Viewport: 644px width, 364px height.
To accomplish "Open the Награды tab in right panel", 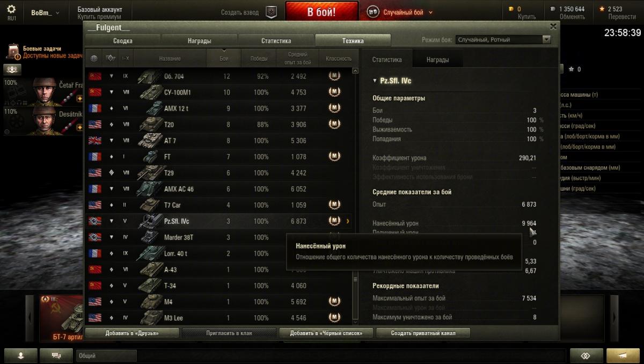I will [x=437, y=60].
